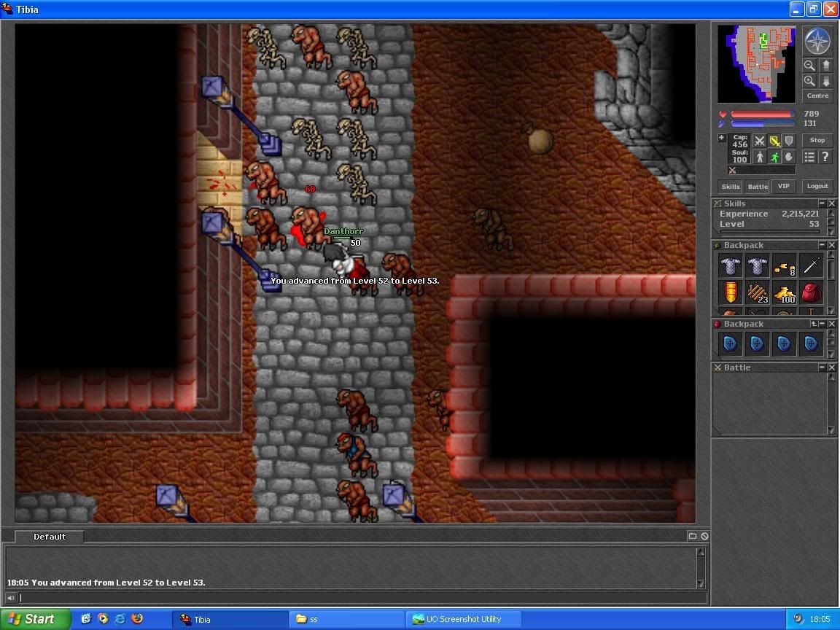This screenshot has width=840, height=630.
Task: Toggle the Battle window button
Action: coord(758,187)
